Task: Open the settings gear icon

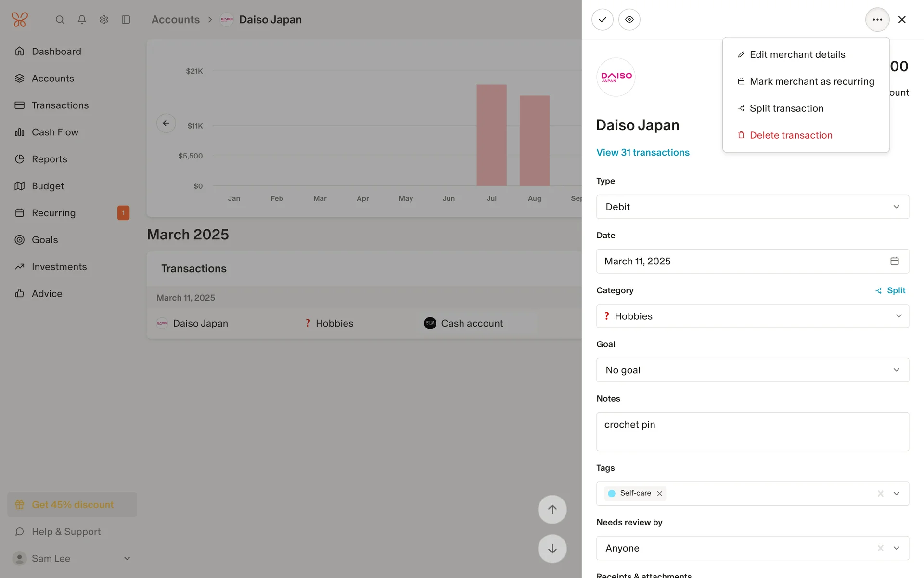Action: [104, 20]
